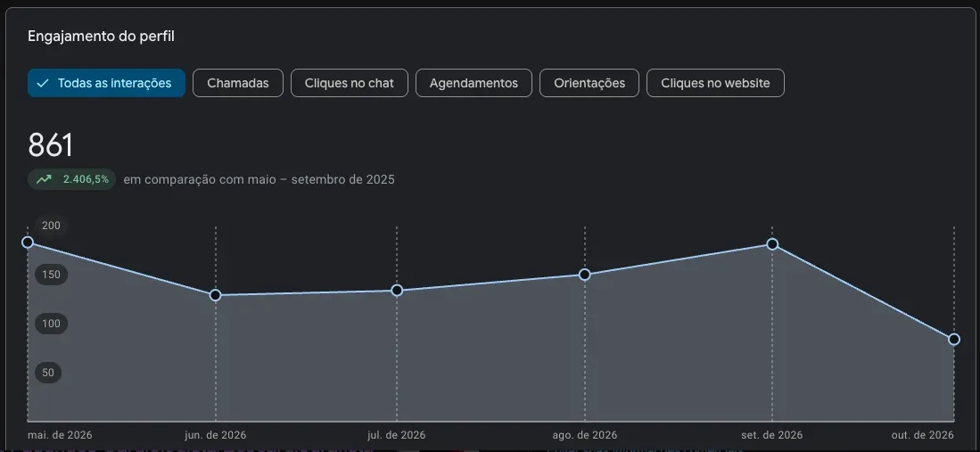Select the out. de 2026 data point

coord(954,340)
